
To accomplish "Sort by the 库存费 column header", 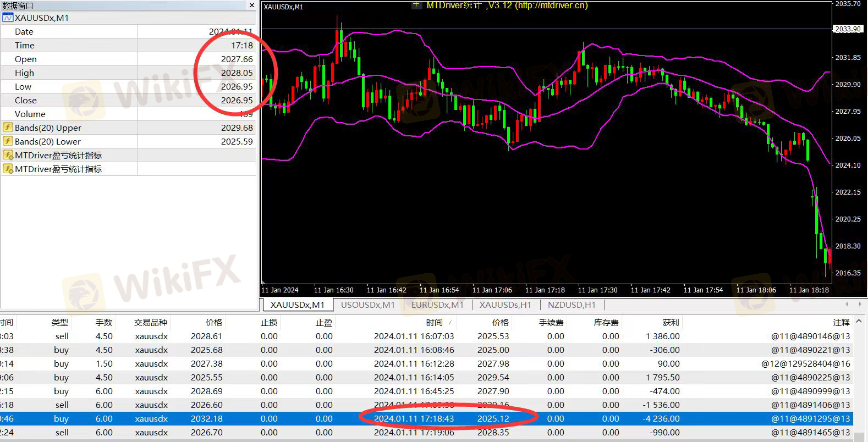I will coord(606,323).
